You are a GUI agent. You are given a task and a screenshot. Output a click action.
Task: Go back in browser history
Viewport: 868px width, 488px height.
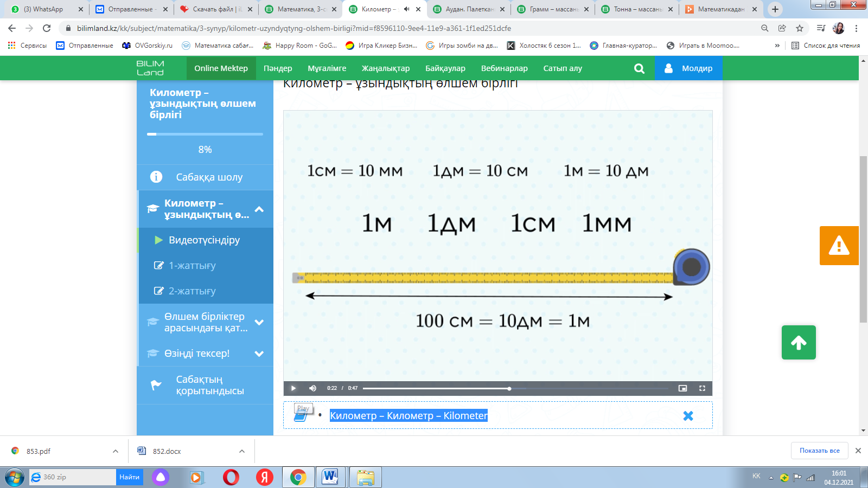click(12, 28)
